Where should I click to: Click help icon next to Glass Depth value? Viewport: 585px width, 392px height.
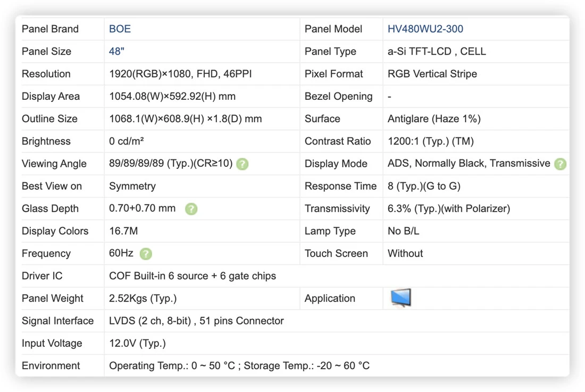[x=191, y=209]
